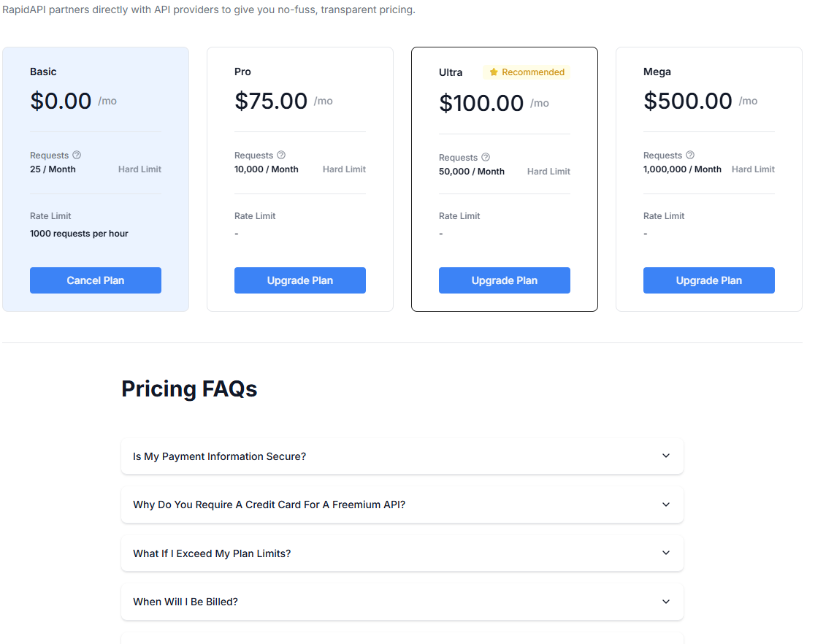Click the help icon beside Ultra plan Requests
Viewport: 834px width, 644px height.
tap(486, 158)
